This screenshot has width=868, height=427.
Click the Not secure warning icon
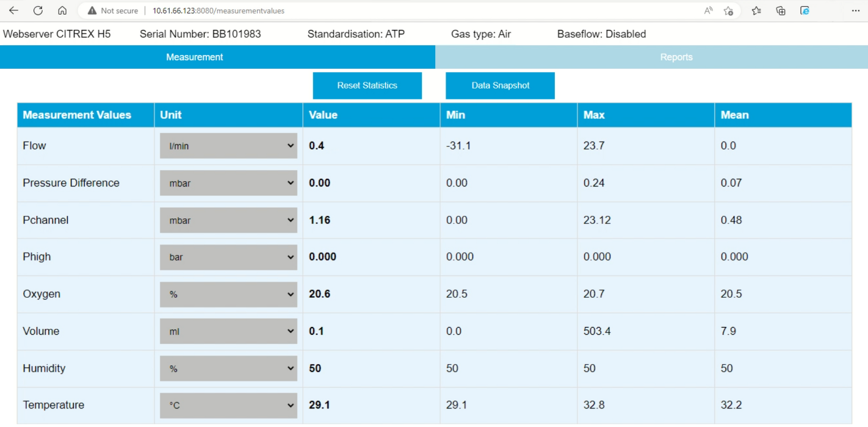point(92,10)
